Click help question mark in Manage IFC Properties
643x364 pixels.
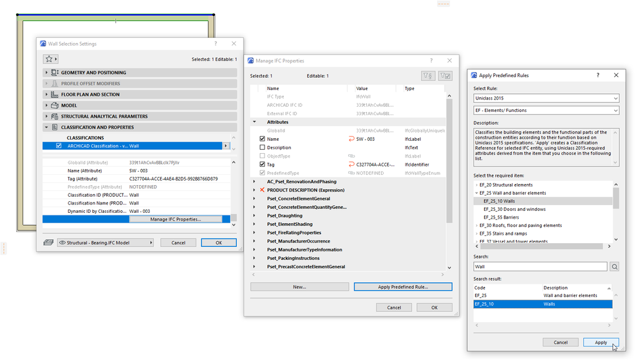431,60
